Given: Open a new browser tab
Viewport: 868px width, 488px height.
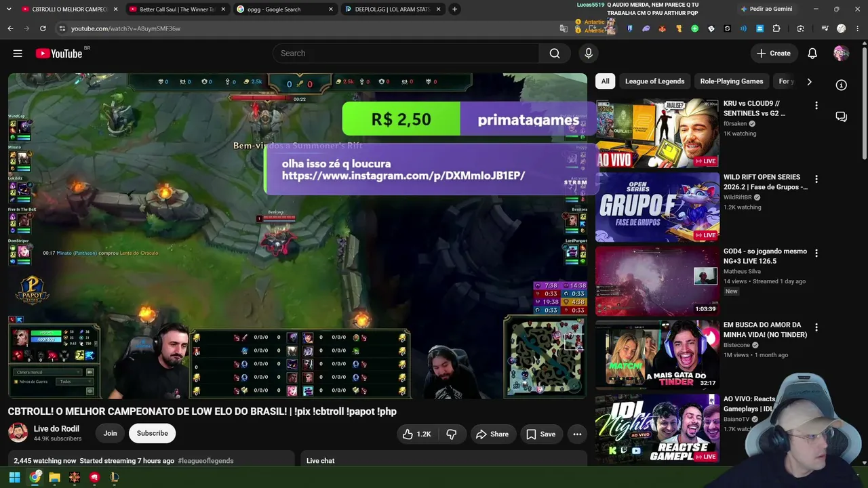Looking at the screenshot, I should point(454,9).
